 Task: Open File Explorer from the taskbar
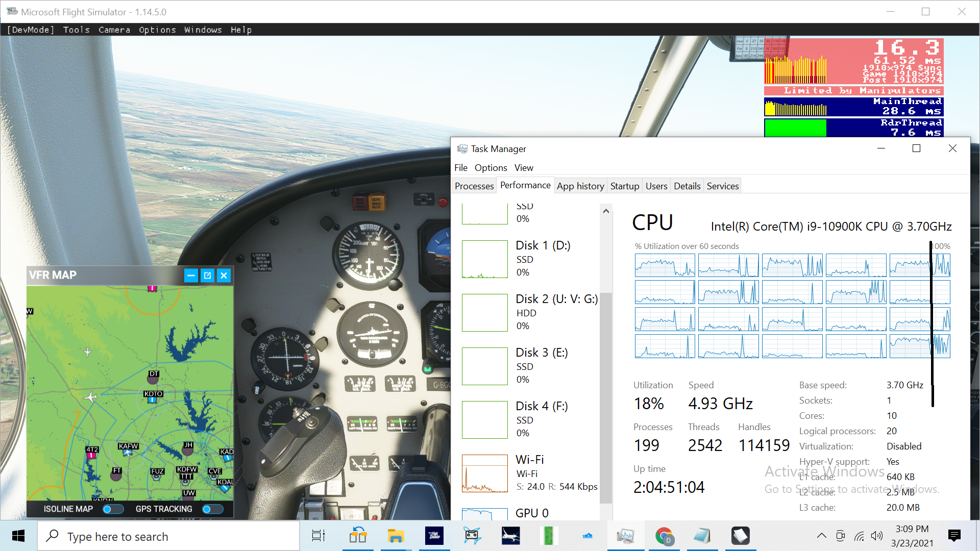tap(396, 536)
